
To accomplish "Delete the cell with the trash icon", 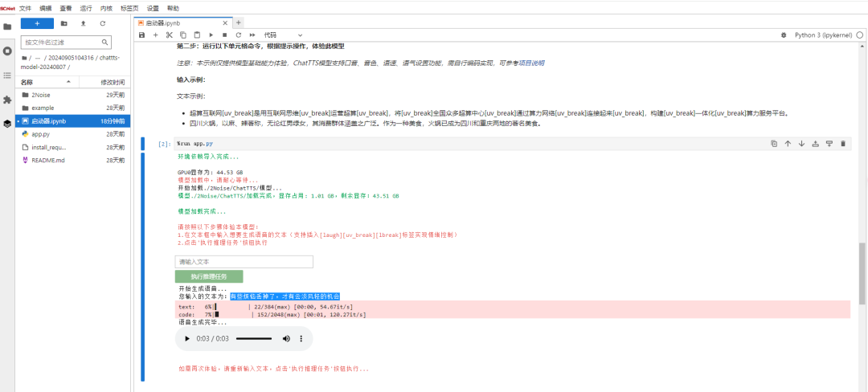I will coord(843,144).
